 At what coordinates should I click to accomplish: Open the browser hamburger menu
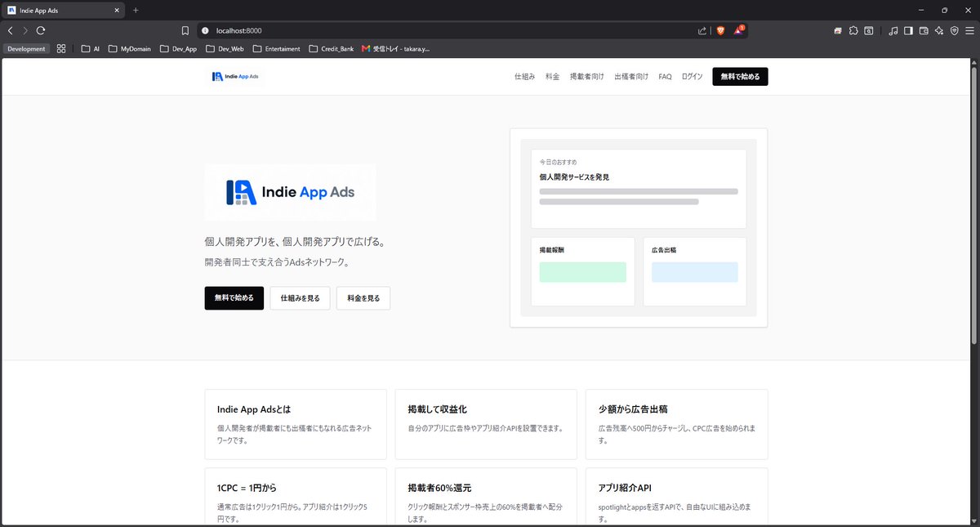point(969,30)
